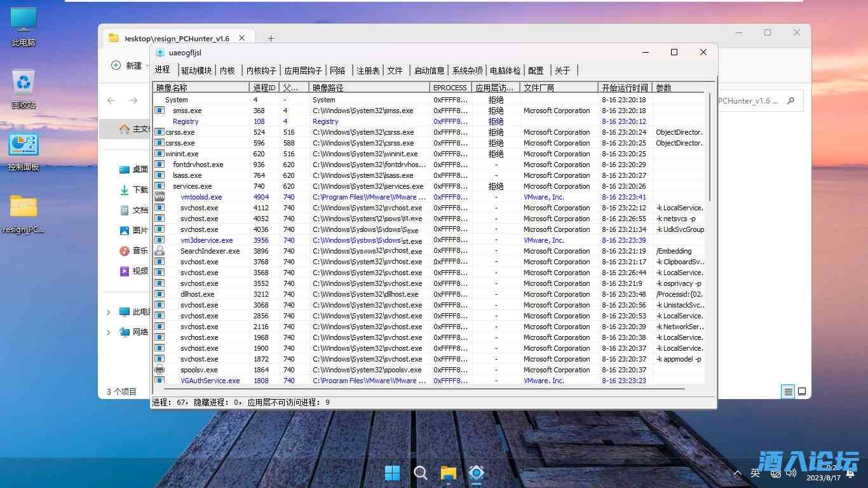Switch Explorer to details list view
This screenshot has height=488, width=868.
click(788, 391)
